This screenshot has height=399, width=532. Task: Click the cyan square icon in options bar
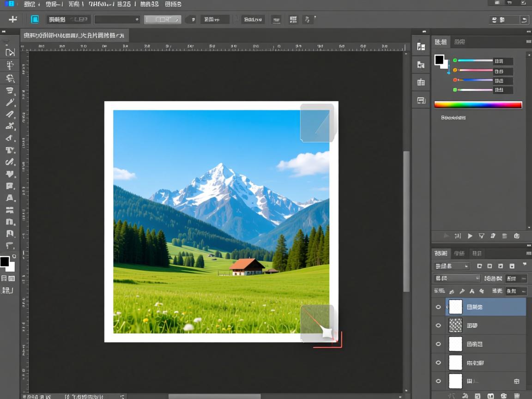coord(35,19)
